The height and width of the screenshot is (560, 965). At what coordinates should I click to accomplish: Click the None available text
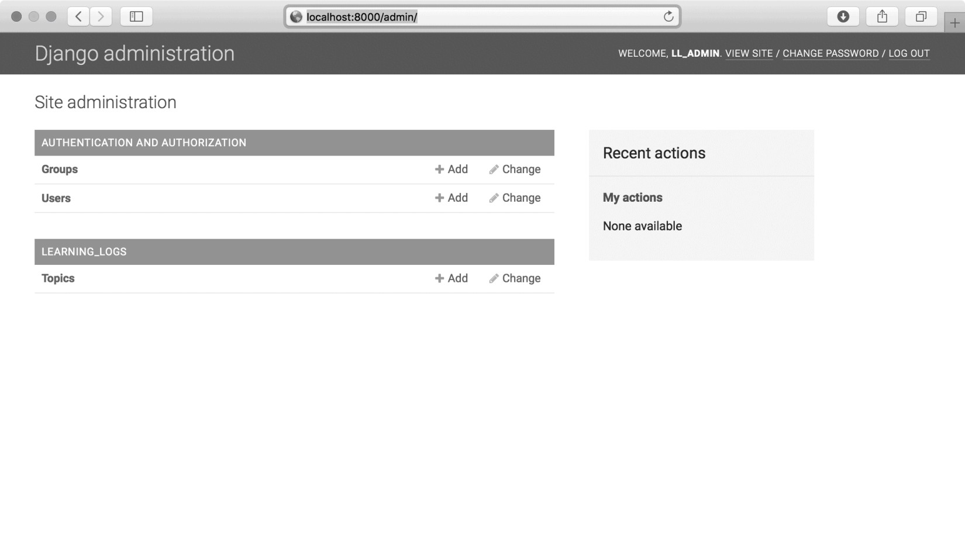coord(642,226)
